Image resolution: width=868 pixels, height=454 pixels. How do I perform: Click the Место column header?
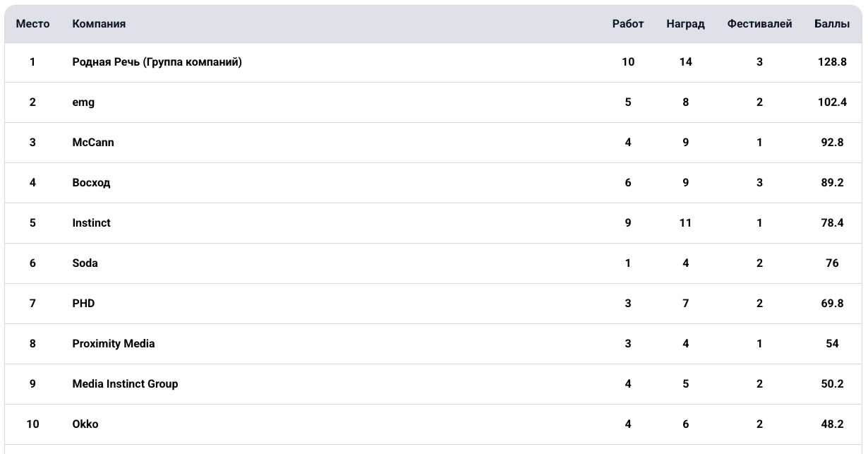(32, 24)
